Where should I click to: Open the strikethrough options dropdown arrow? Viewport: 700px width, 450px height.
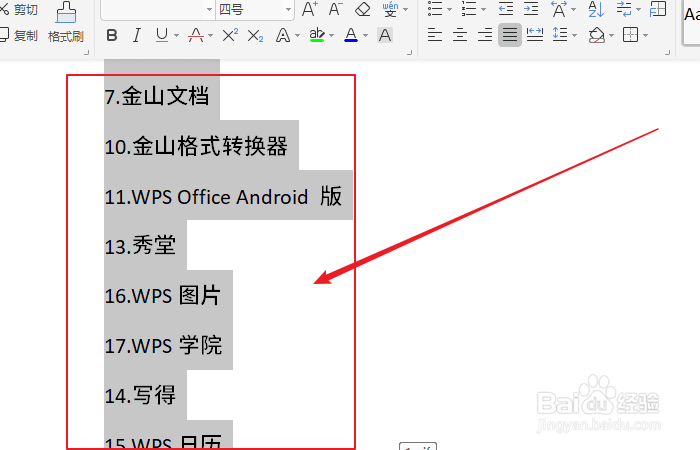(210, 35)
